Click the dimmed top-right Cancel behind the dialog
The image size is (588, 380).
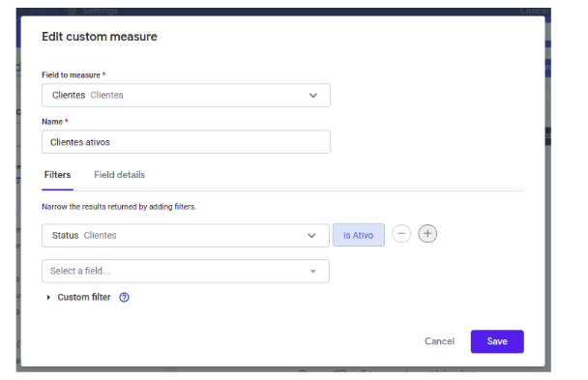[x=534, y=12]
